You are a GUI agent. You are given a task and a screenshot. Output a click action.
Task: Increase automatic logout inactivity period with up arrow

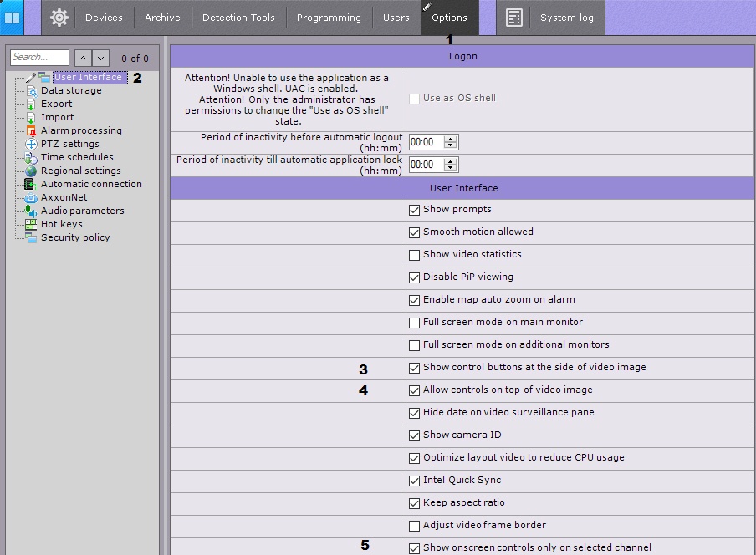451,139
